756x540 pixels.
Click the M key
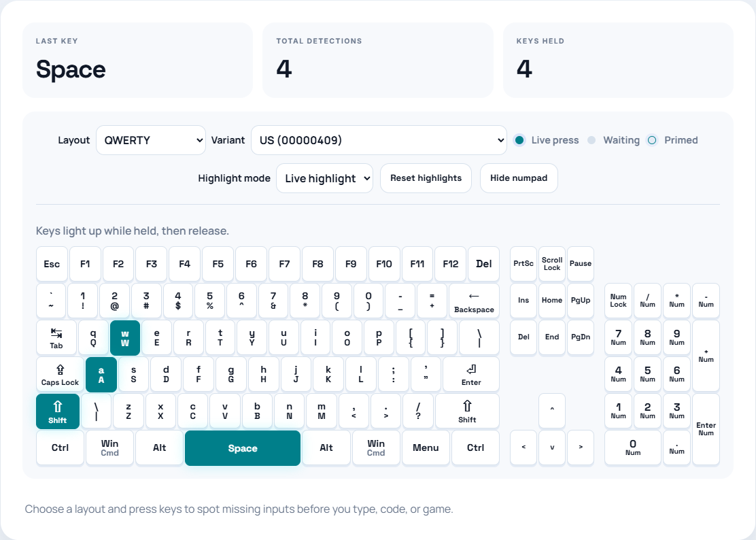pos(322,411)
